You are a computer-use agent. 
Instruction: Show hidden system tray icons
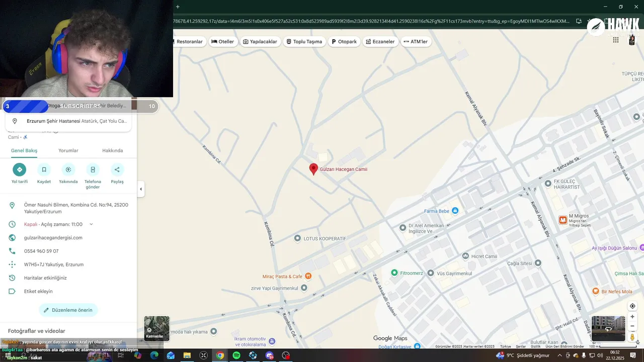(559, 355)
